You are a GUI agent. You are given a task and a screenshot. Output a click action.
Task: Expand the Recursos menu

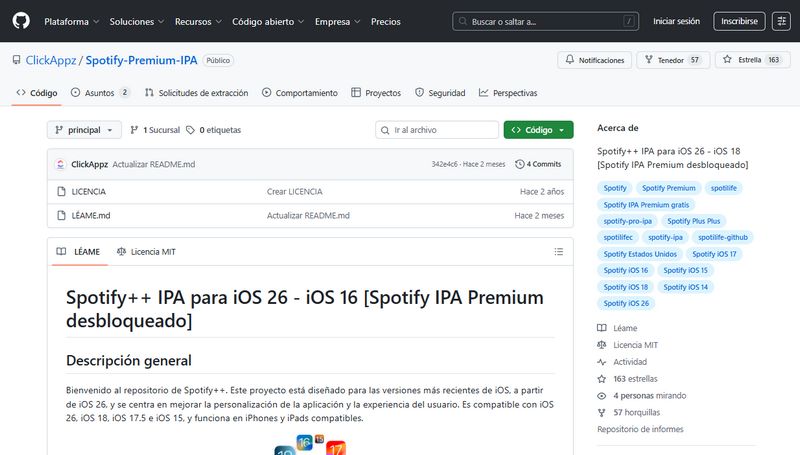coord(198,21)
